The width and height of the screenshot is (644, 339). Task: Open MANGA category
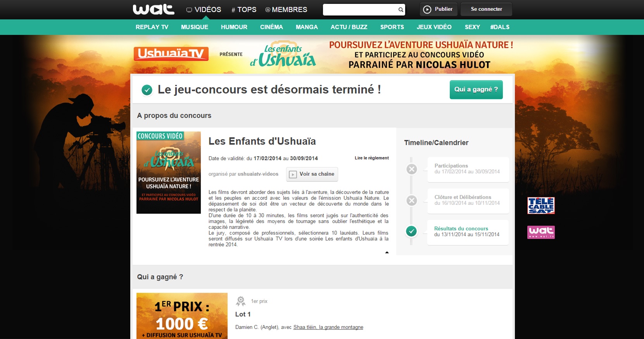coord(307,27)
